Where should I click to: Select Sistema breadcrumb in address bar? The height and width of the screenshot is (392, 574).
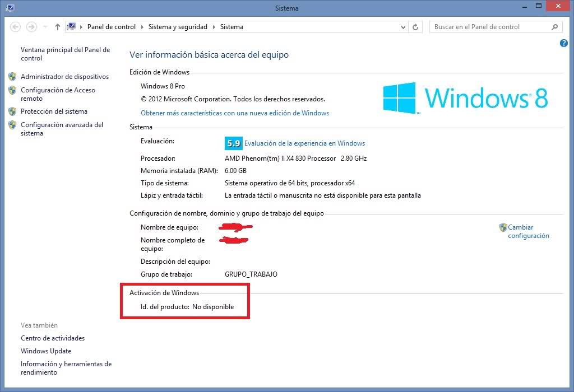[232, 27]
